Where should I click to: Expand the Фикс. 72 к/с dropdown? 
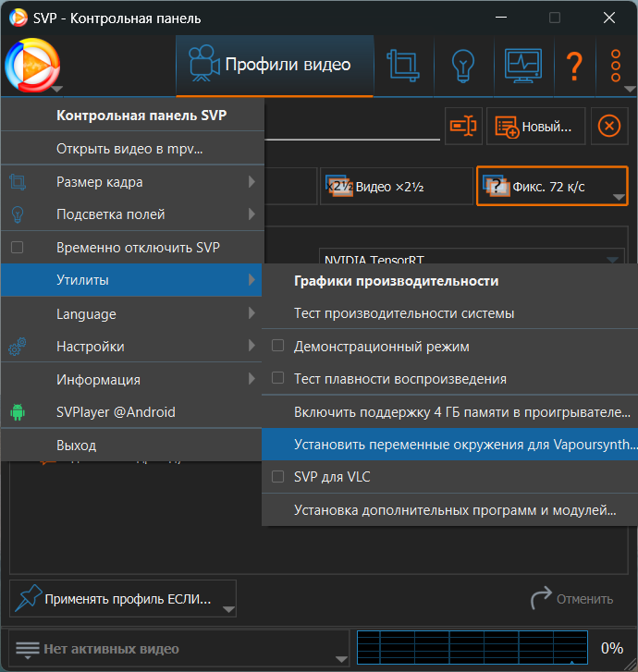point(618,193)
